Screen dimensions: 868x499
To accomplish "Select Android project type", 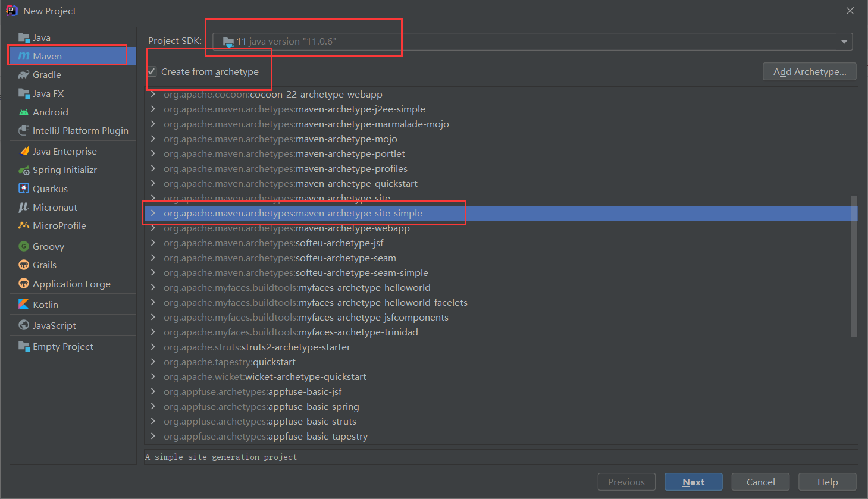I will pyautogui.click(x=73, y=112).
